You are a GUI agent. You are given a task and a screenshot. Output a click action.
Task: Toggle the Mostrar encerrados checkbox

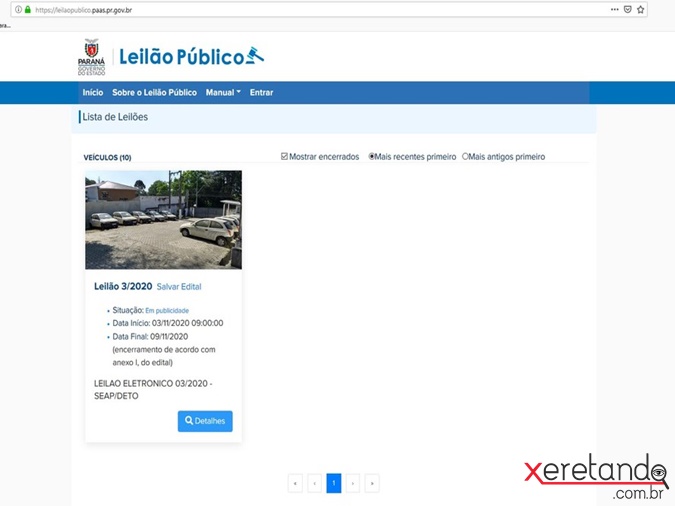285,157
